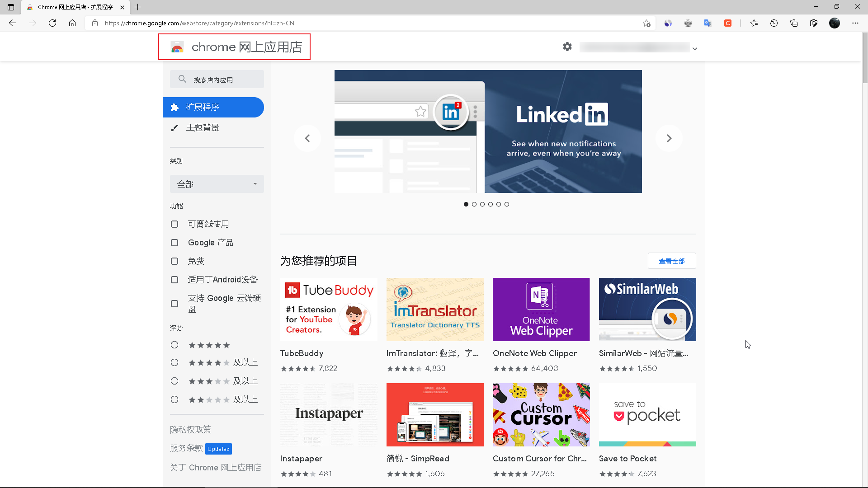The height and width of the screenshot is (488, 868).
Task: Expand the 全部 category dropdown
Action: coord(217,184)
